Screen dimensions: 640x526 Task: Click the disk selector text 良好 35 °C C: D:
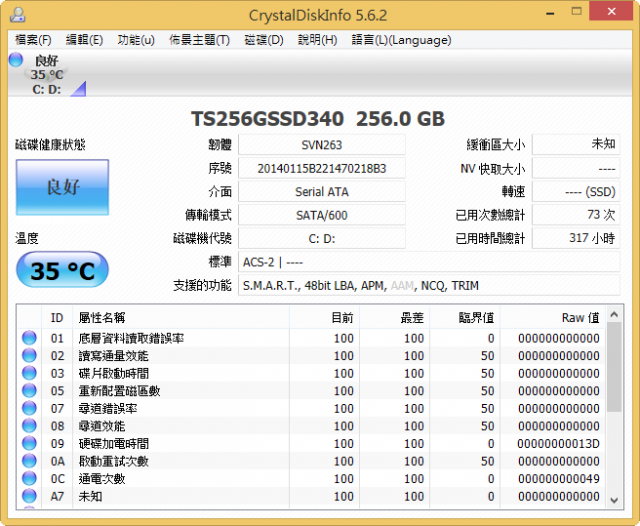point(47,75)
